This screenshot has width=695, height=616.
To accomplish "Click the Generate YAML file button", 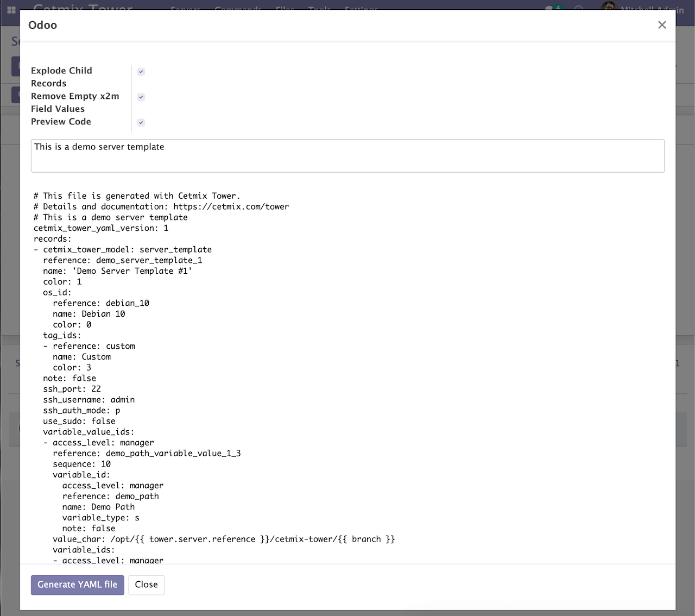I will pyautogui.click(x=77, y=585).
